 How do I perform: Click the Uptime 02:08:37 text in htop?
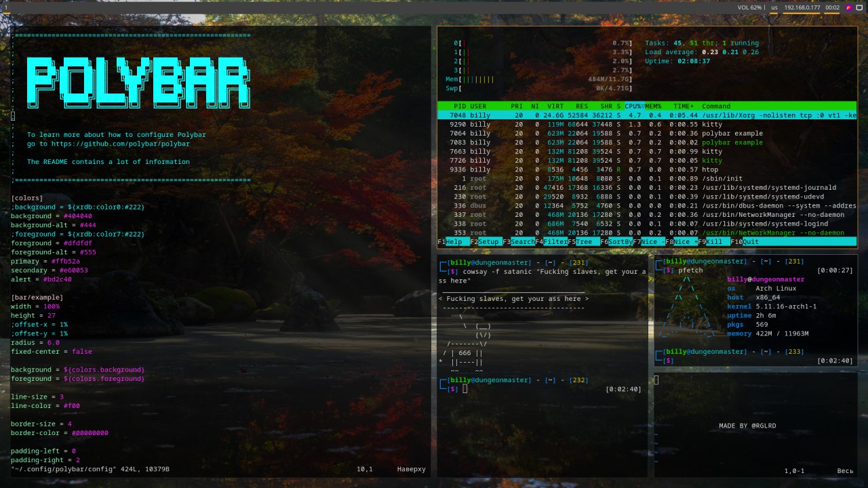point(677,61)
